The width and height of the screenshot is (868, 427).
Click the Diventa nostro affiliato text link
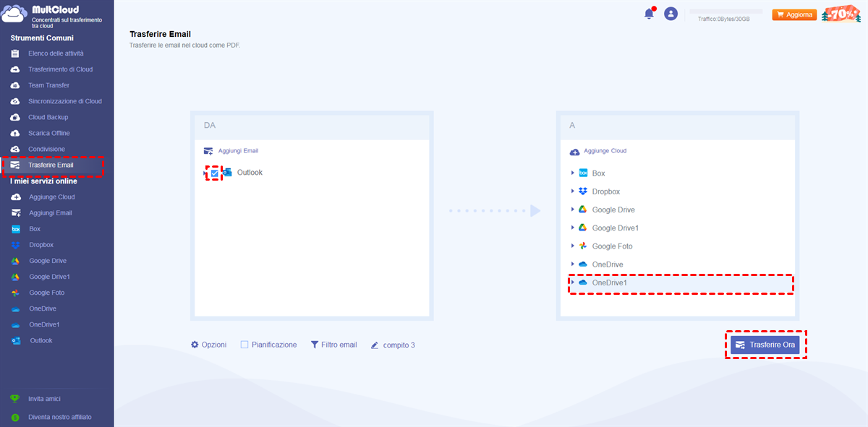[60, 417]
